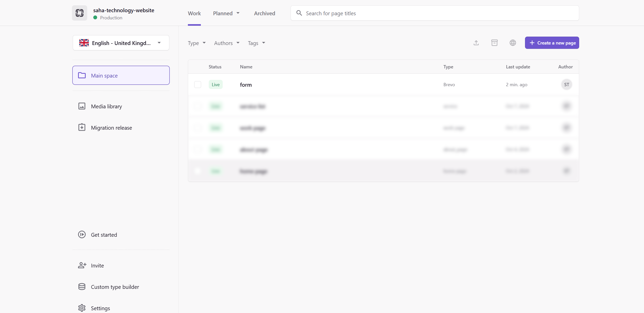Open Custom type builder

[115, 287]
